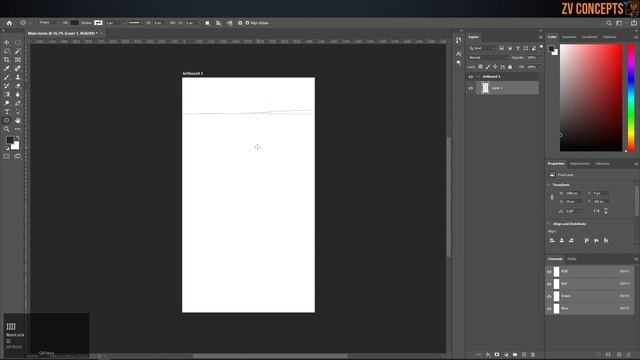Click the Home icon in options bar
Viewport: 640px width, 360px height.
click(9, 23)
